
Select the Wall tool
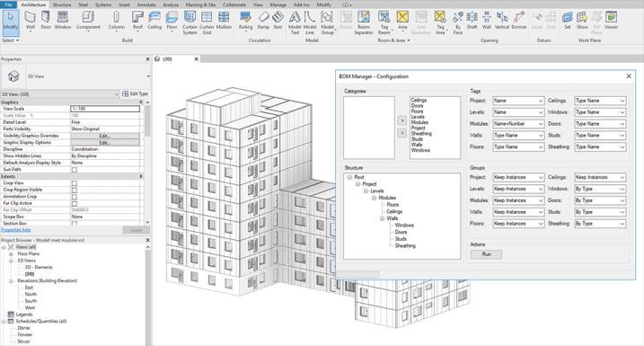tap(31, 22)
